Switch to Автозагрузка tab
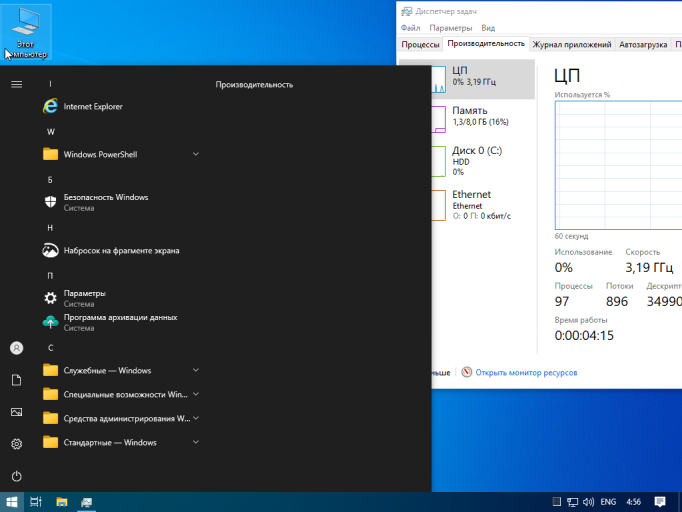Viewport: 682px width, 512px height. 643,44
